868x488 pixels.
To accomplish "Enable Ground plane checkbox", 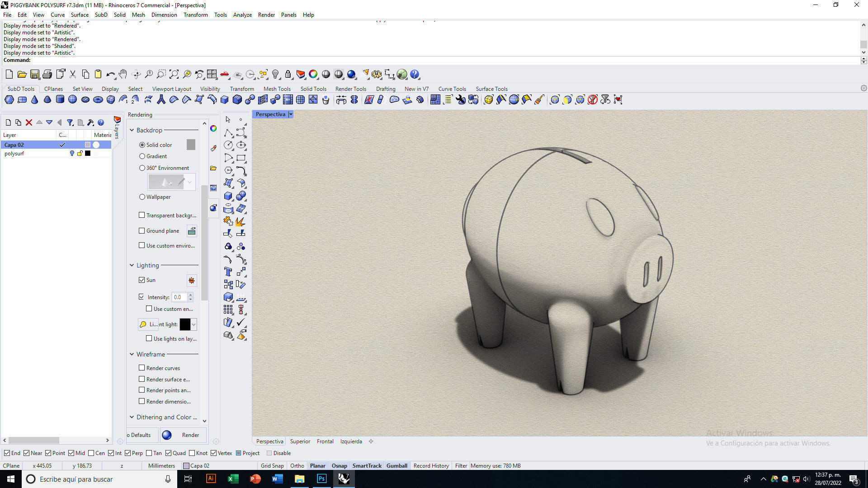I will 142,231.
